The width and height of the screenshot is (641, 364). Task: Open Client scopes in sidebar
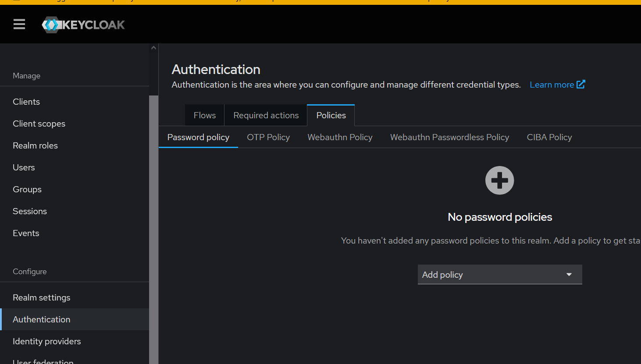click(75, 124)
